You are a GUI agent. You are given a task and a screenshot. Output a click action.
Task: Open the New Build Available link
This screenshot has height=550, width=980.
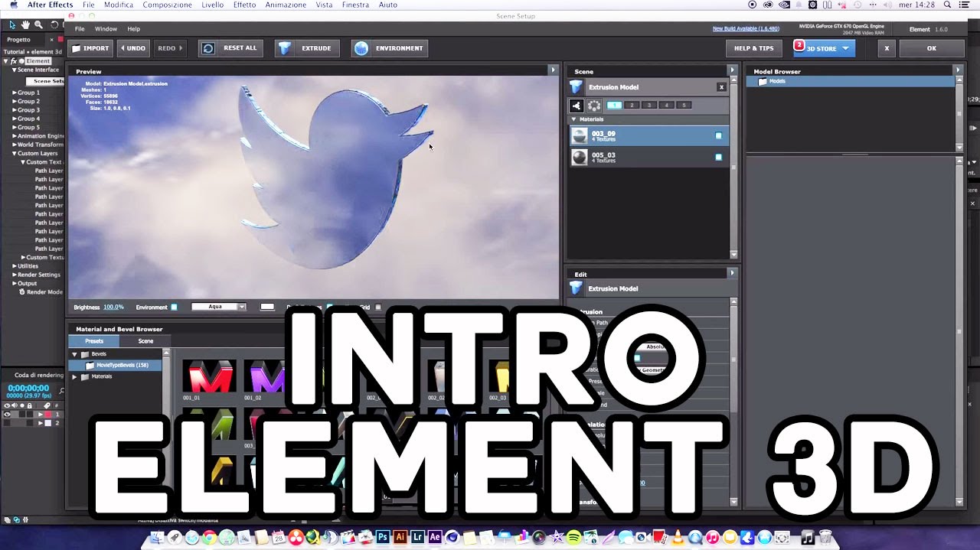pyautogui.click(x=746, y=29)
